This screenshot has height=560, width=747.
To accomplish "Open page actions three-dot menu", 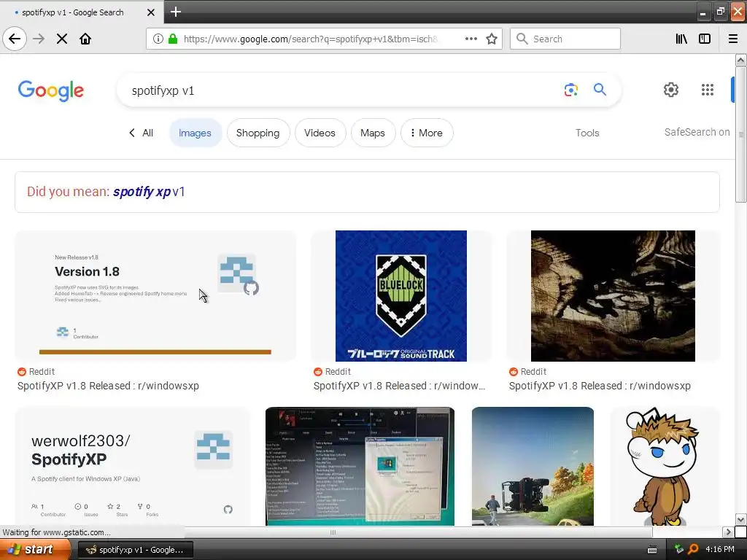I will click(x=471, y=39).
